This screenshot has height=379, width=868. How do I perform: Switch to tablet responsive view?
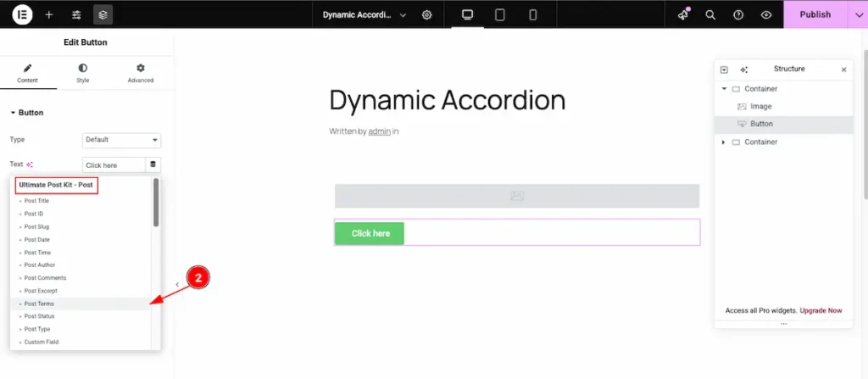(x=500, y=14)
